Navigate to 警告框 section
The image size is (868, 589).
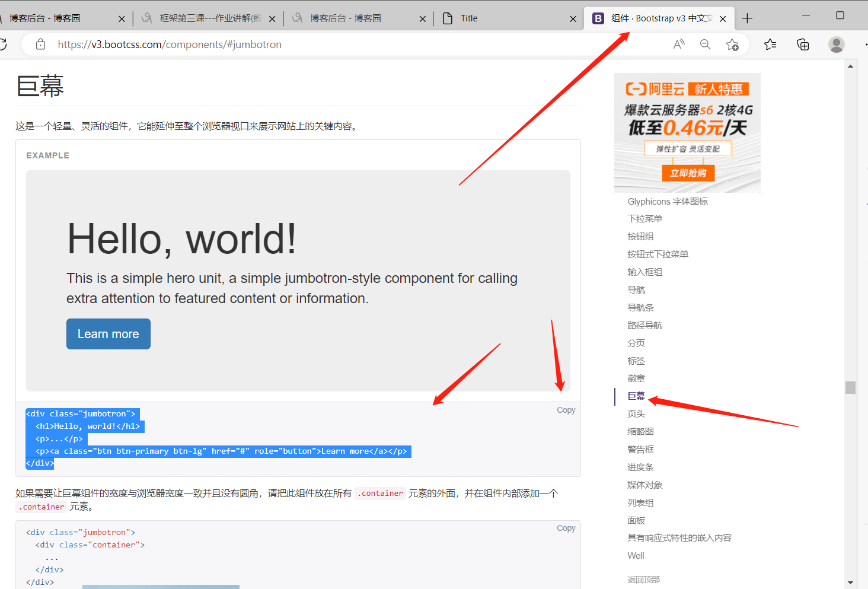tap(641, 450)
